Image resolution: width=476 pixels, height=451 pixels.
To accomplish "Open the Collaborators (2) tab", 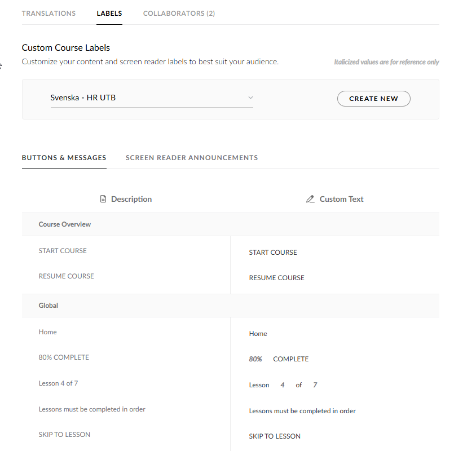I will click(x=179, y=14).
